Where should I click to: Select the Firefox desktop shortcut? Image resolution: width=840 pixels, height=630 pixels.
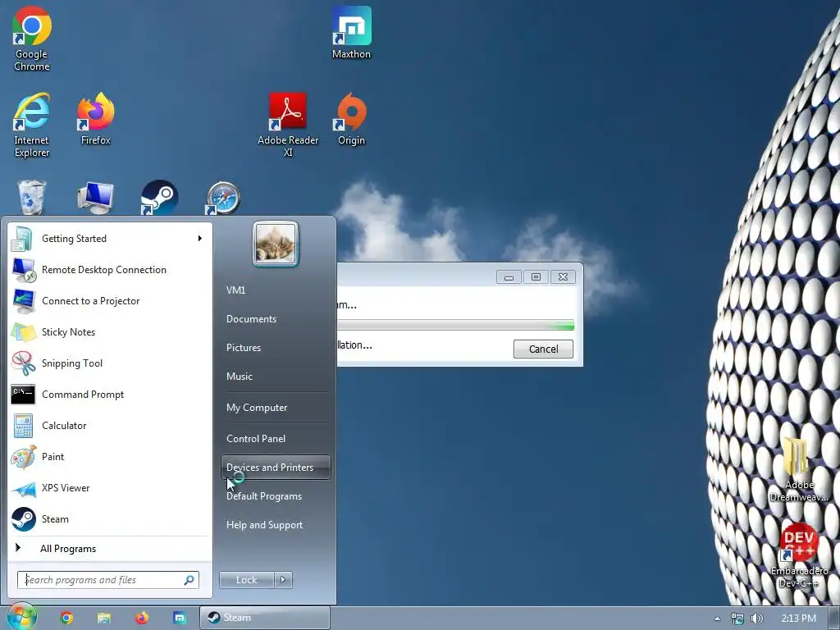pyautogui.click(x=95, y=119)
